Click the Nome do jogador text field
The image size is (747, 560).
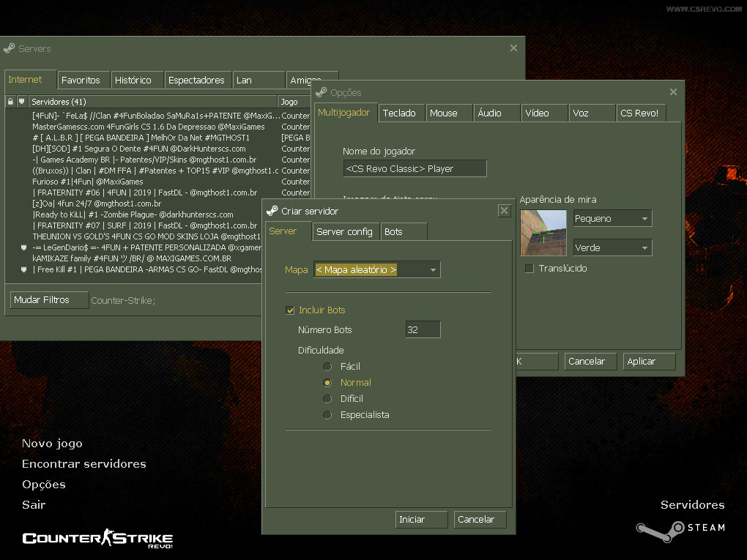point(415,168)
